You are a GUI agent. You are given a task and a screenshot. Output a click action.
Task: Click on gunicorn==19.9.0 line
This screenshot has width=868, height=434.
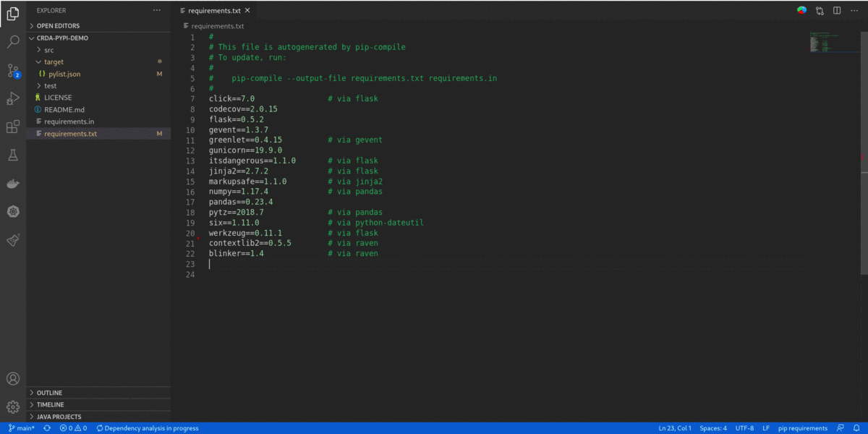(246, 150)
